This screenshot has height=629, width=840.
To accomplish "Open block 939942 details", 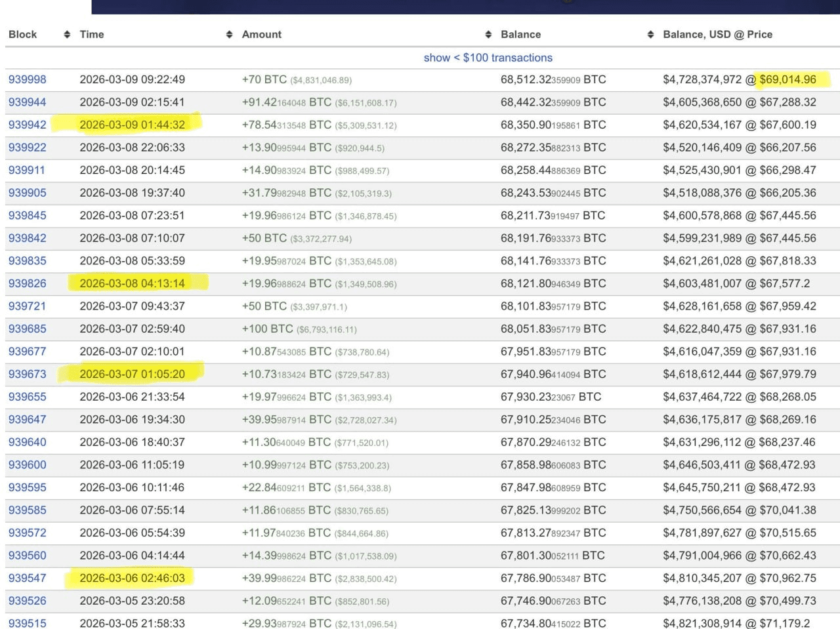I will click(28, 125).
